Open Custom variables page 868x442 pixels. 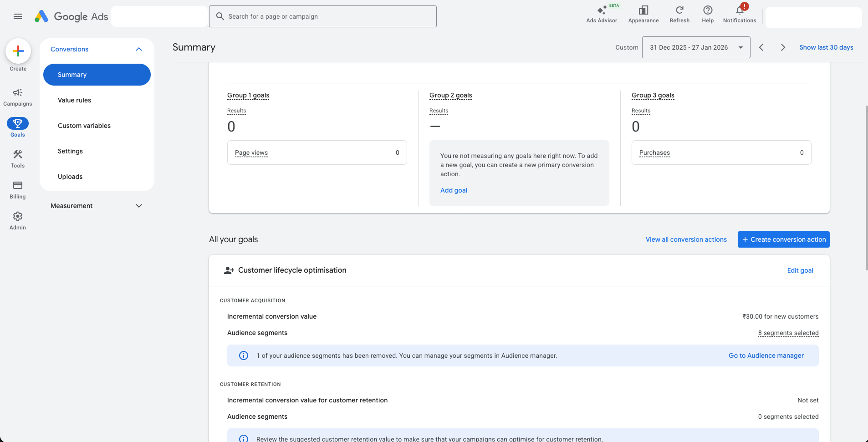(x=84, y=126)
